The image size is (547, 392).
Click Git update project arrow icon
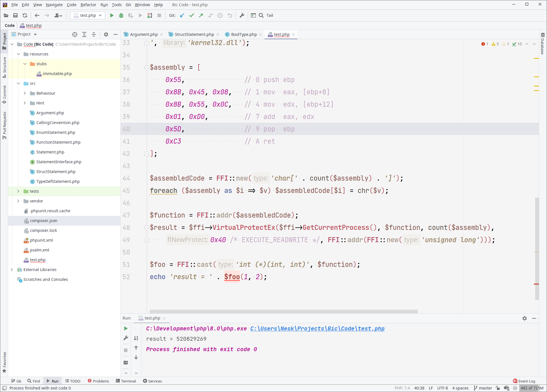[x=182, y=15]
